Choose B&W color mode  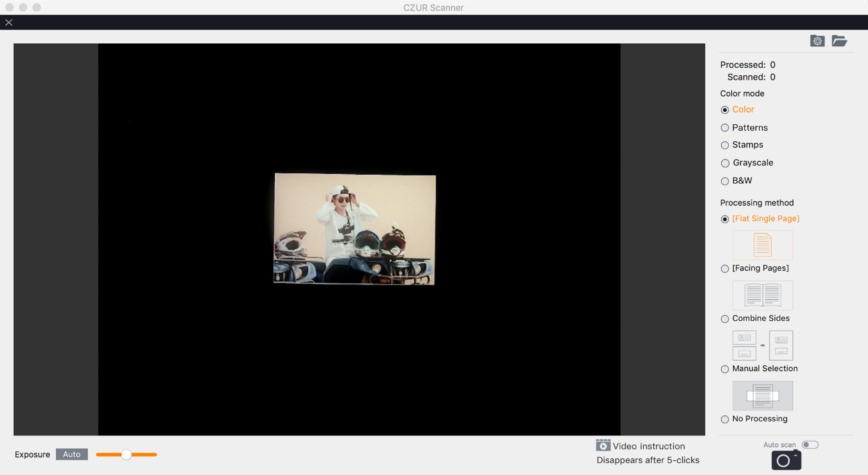click(725, 181)
